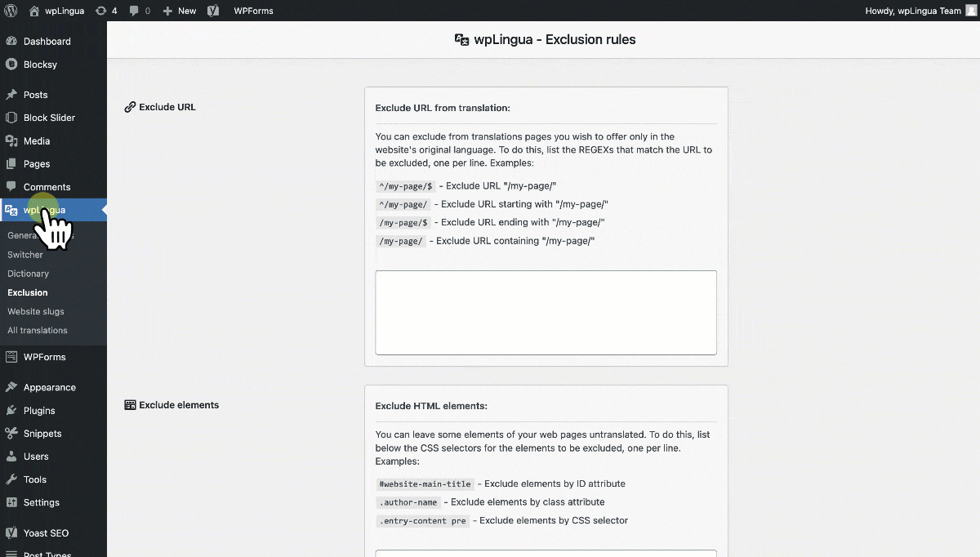Click the Snippets scissors icon
Image resolution: width=980 pixels, height=557 pixels.
coord(11,433)
